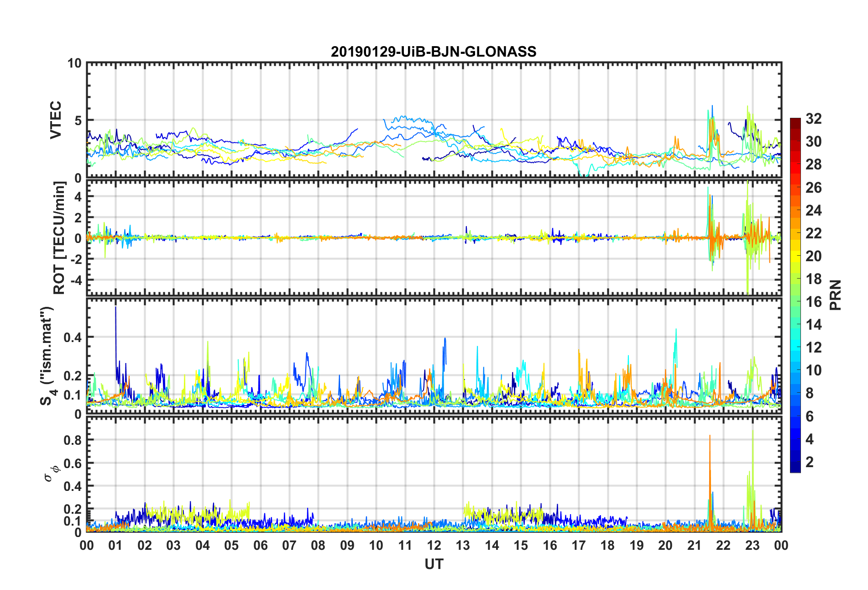
Task: Select colorbar tick label "16"
Action: 814,302
